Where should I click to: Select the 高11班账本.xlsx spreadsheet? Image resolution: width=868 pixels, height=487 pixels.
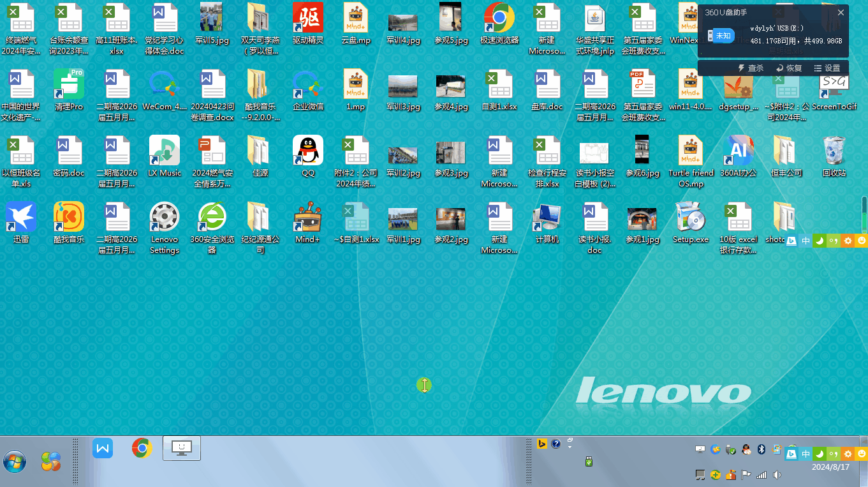click(117, 29)
